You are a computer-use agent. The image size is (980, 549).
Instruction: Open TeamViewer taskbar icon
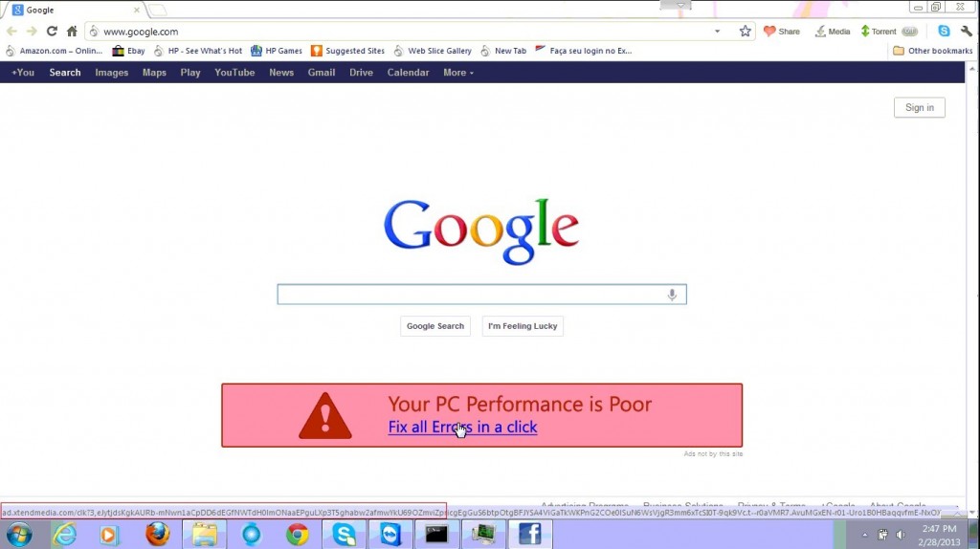(390, 535)
